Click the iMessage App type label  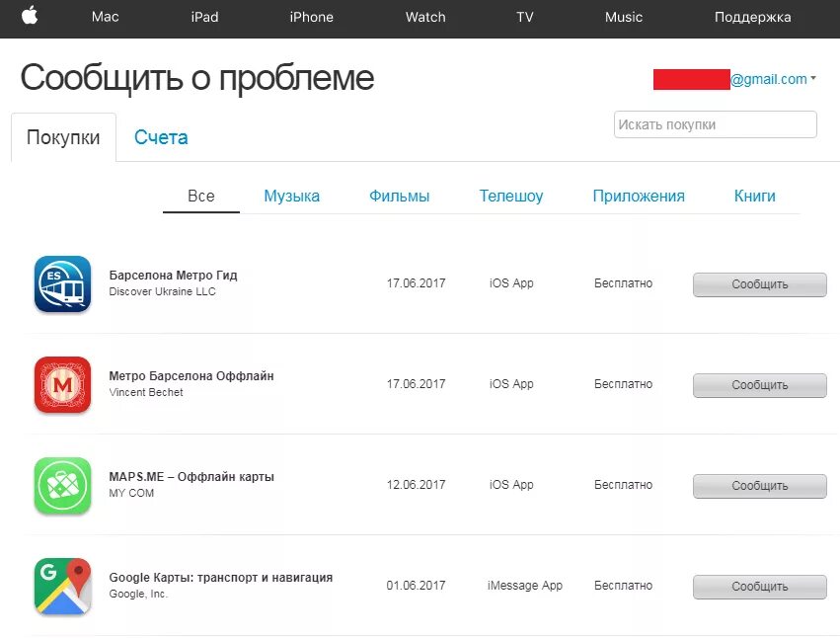[525, 586]
